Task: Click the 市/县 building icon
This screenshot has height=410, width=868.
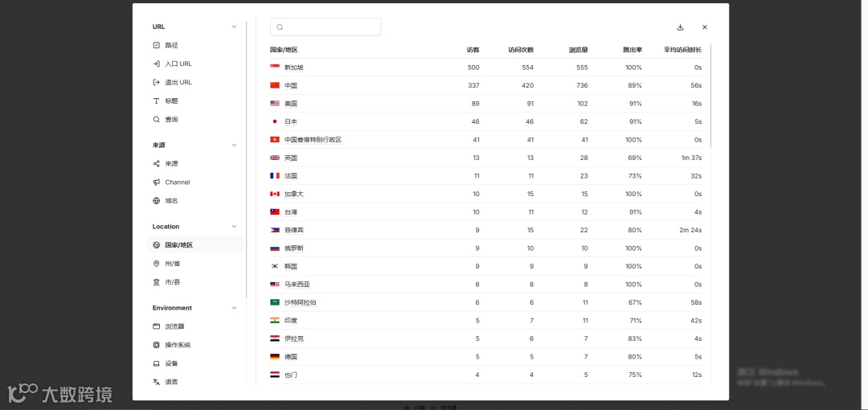Action: (156, 282)
